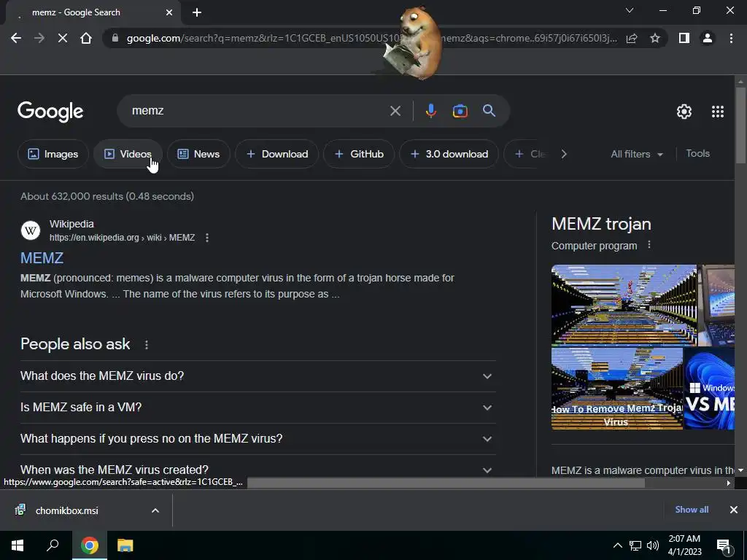Switch to the Videos search tab
This screenshot has width=747, height=560.
[x=128, y=154]
